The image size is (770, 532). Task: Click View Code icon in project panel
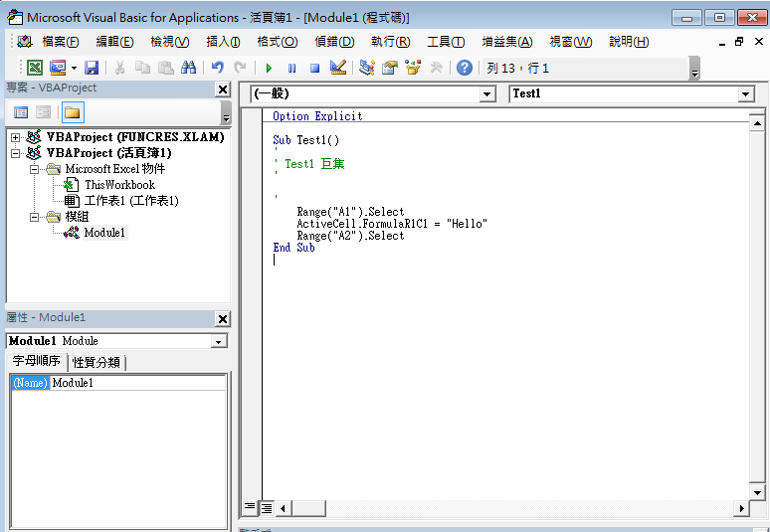click(x=21, y=112)
